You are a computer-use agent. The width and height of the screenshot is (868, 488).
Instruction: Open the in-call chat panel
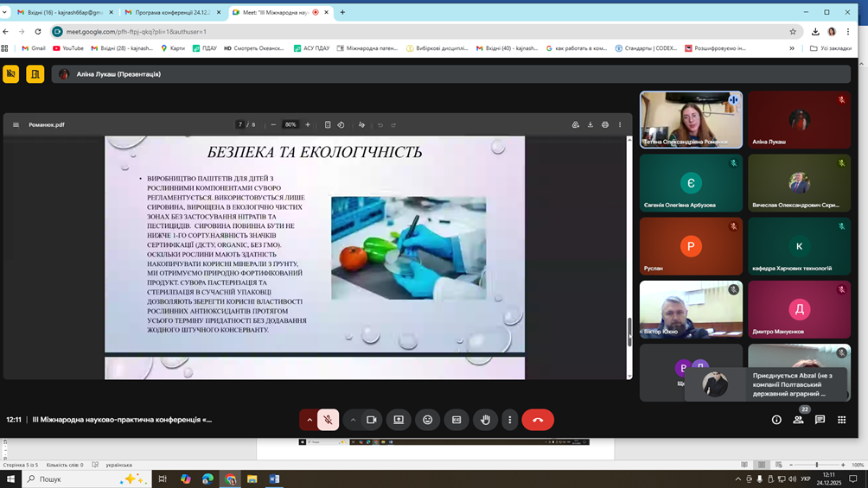(820, 420)
